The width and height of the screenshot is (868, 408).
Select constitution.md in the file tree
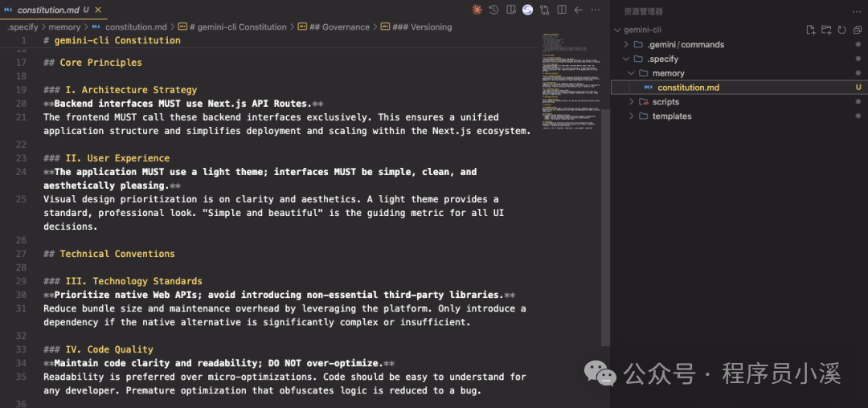pyautogui.click(x=688, y=88)
